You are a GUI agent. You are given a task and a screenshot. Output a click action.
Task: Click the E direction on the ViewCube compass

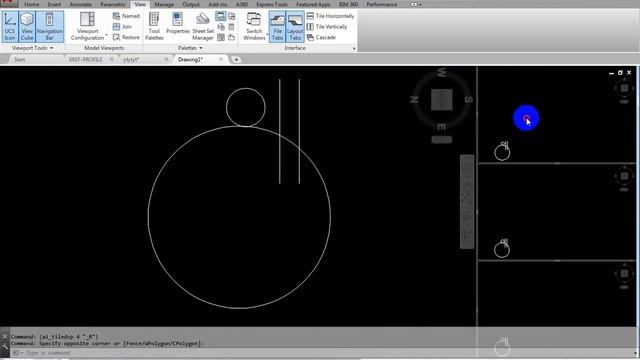coord(442,127)
